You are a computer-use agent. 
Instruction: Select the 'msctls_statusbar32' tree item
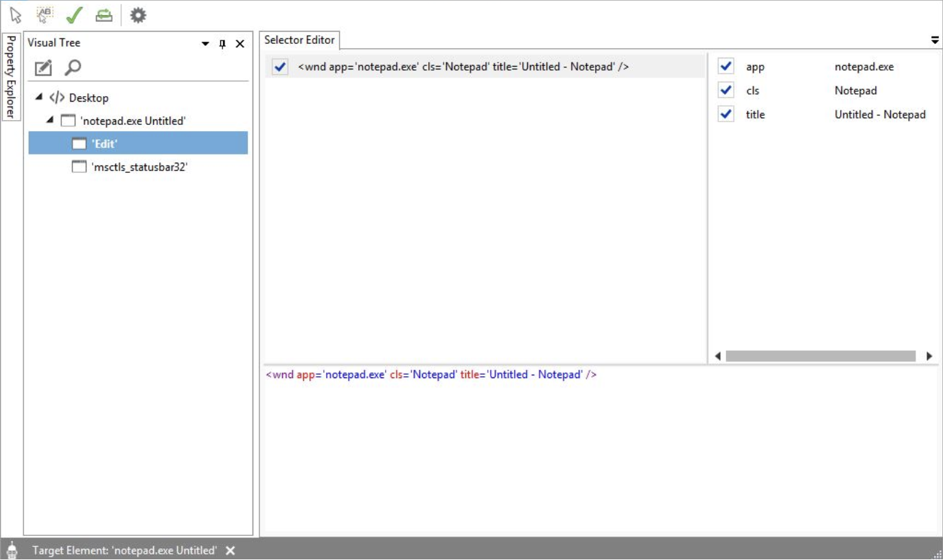tap(139, 167)
